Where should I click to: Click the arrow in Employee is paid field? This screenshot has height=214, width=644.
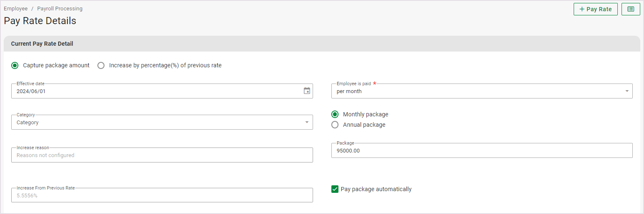pyautogui.click(x=627, y=91)
